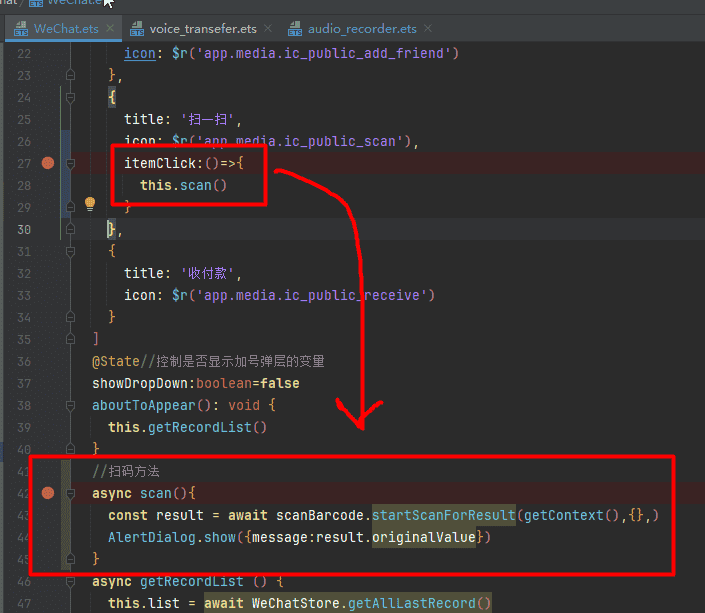The image size is (705, 613).
Task: Toggle off the breakpoint beside async scan()
Action: coord(47,493)
